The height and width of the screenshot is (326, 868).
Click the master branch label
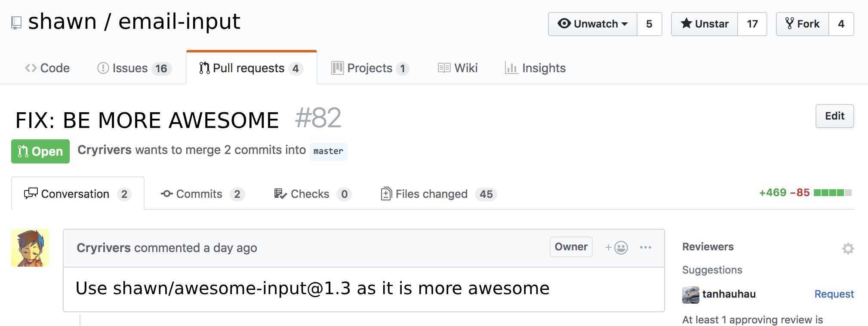[x=328, y=151]
